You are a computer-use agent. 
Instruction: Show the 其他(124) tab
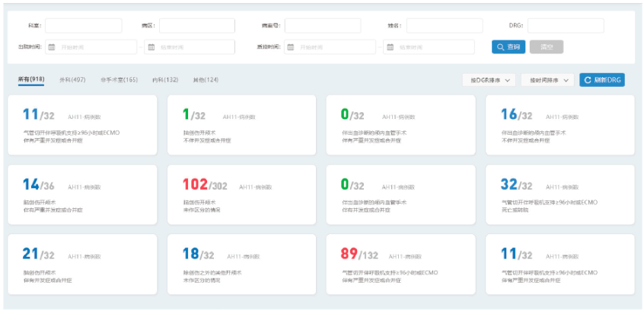pos(206,80)
